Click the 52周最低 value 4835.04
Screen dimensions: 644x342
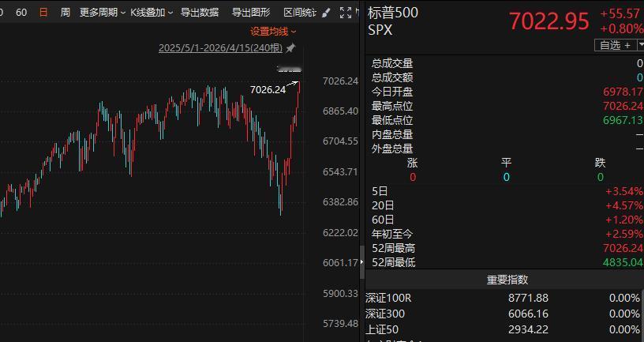pyautogui.click(x=623, y=262)
